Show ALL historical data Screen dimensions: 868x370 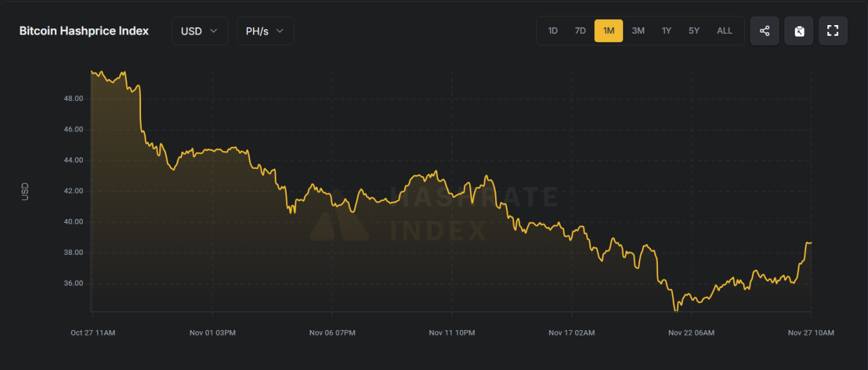tap(724, 31)
